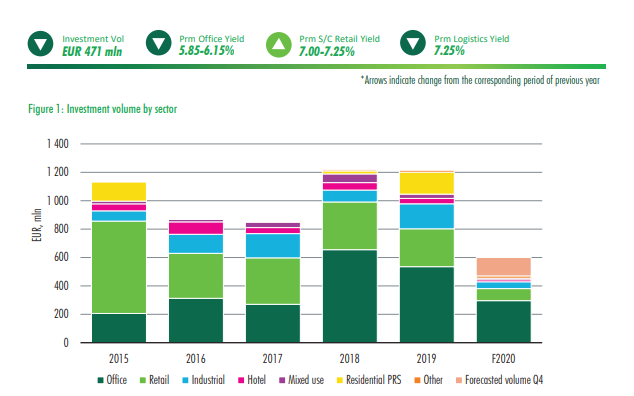Click the '5.85-6.15%' office yield value

click(x=207, y=51)
